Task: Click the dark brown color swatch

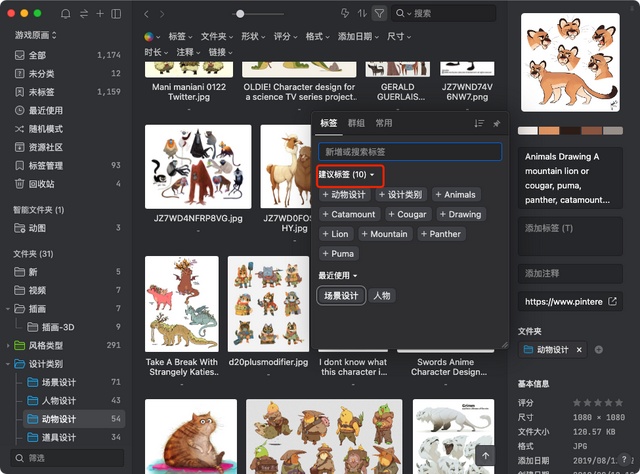Action: click(570, 131)
